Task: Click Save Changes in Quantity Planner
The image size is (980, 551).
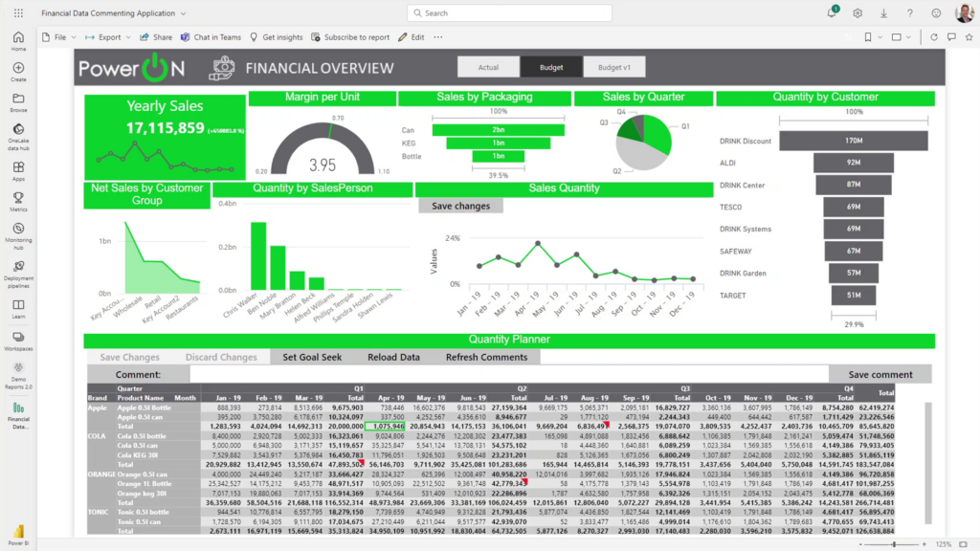Action: 129,358
